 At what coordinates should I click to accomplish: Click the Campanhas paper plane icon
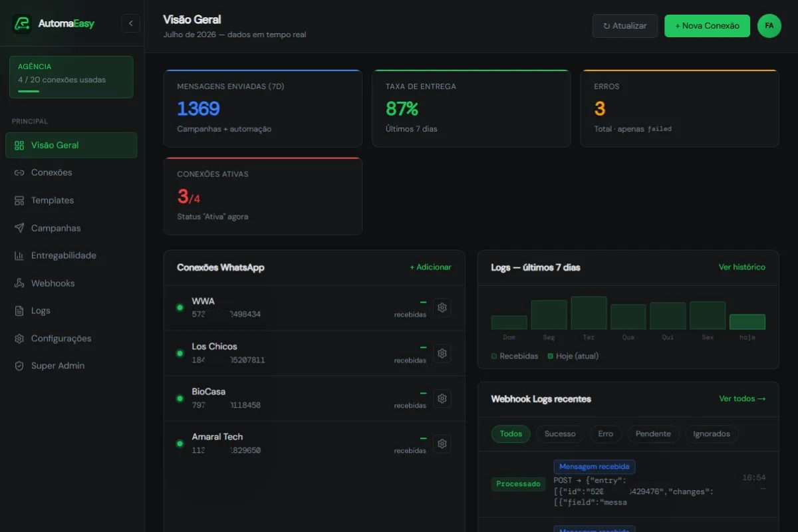click(19, 228)
